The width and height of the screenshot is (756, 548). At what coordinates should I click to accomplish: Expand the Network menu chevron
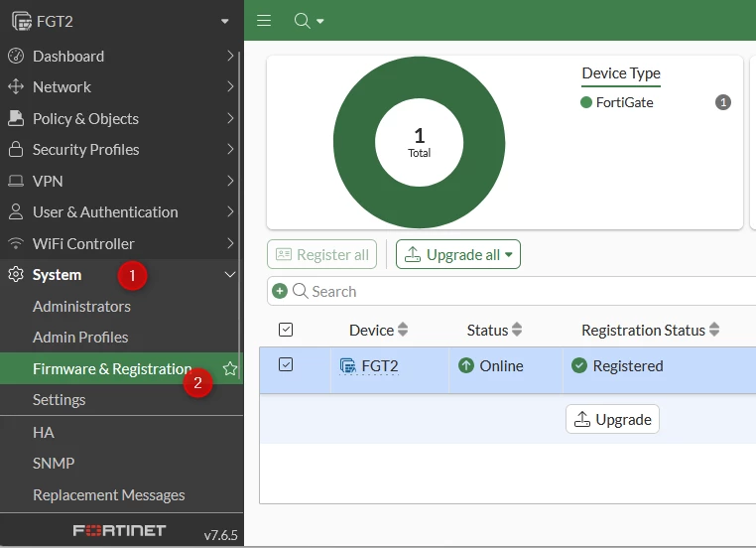pyautogui.click(x=230, y=86)
